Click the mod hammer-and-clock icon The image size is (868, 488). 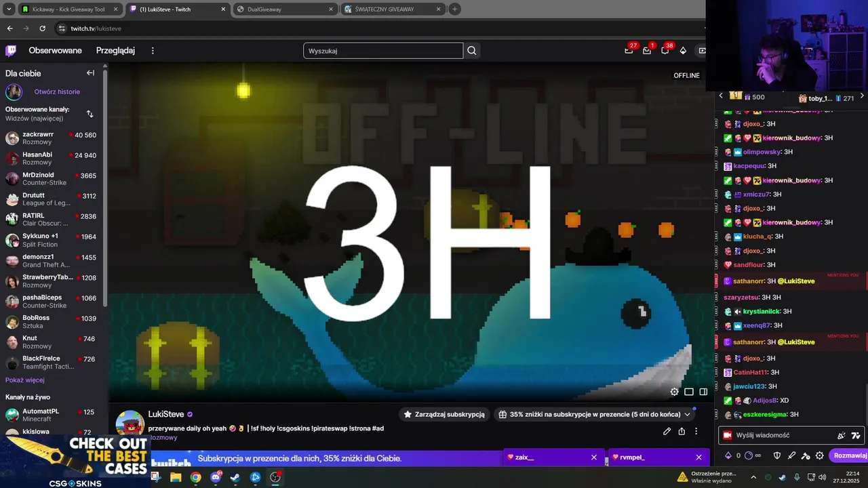pos(806,456)
